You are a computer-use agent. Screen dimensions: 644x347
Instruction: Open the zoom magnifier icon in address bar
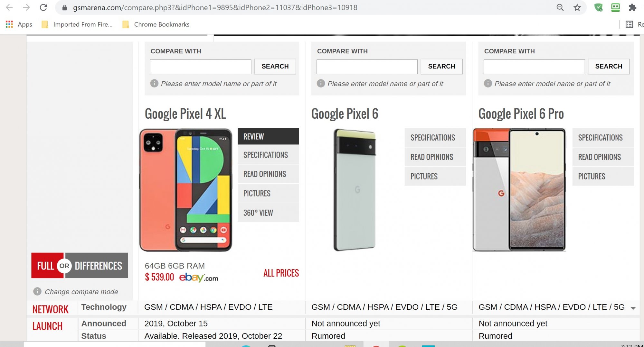click(560, 7)
